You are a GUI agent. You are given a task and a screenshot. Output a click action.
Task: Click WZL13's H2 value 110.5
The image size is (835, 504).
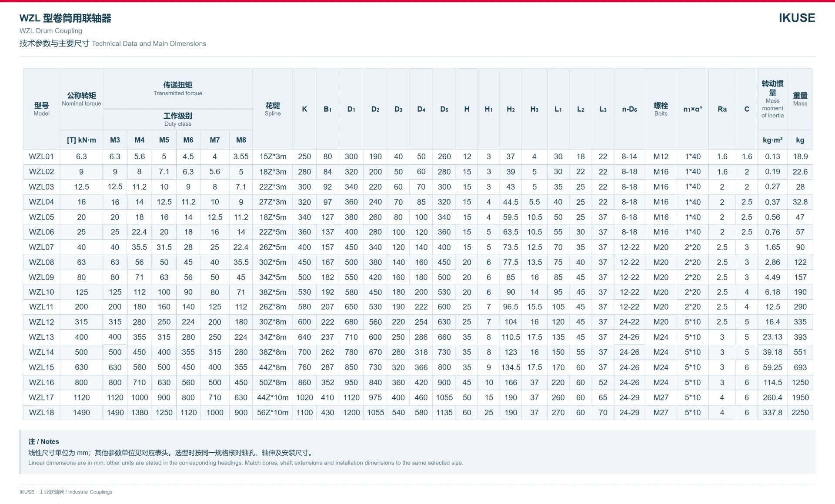[x=511, y=337]
